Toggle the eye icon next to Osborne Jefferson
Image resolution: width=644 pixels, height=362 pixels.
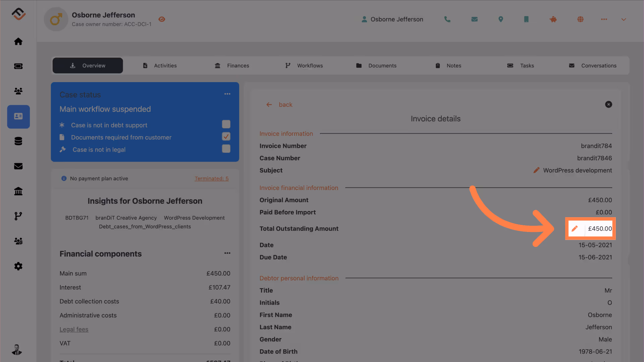[x=162, y=19]
